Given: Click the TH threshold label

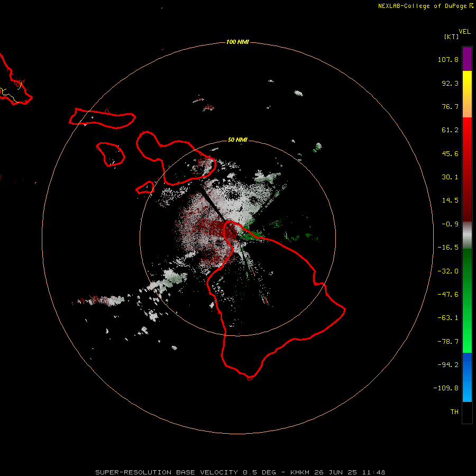Looking at the screenshot, I should 454,411.
